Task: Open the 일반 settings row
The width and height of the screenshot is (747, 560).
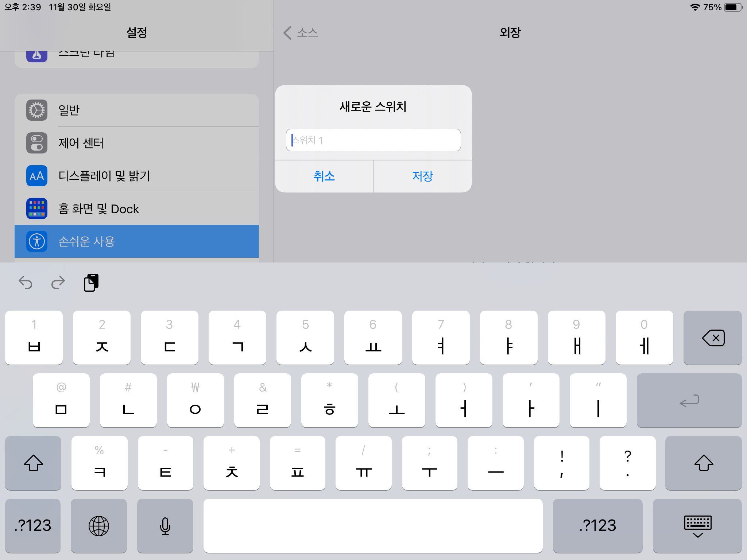Action: pos(137,110)
